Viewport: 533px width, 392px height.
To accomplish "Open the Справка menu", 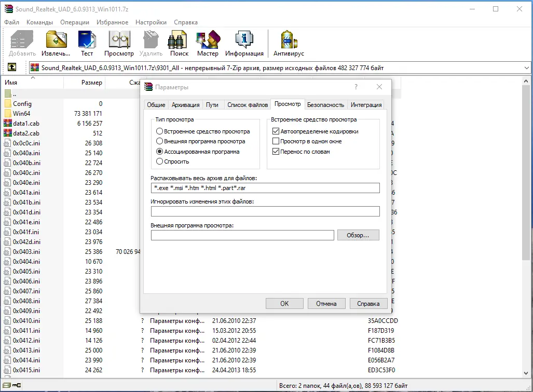I will [186, 22].
